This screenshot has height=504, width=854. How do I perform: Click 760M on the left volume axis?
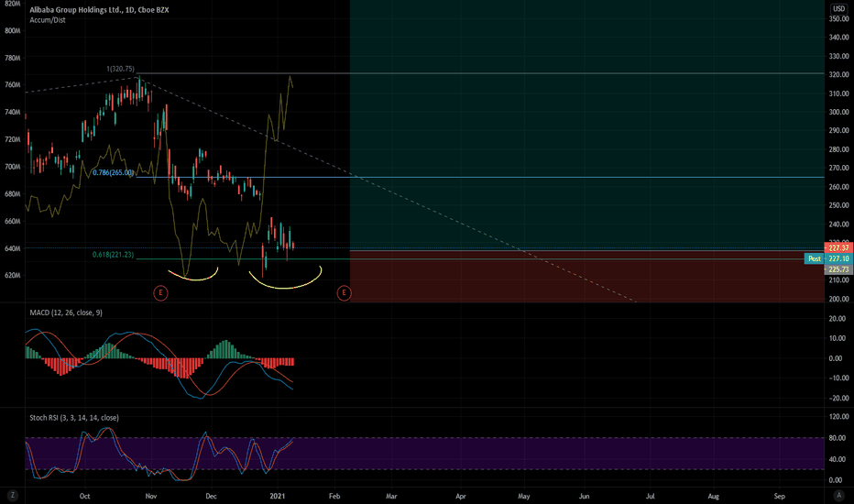(12, 85)
